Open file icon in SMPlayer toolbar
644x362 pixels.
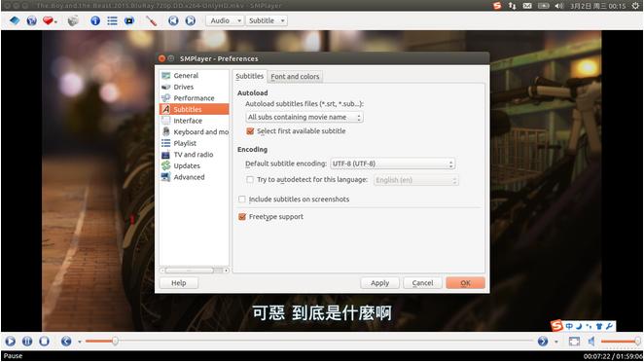[15, 20]
